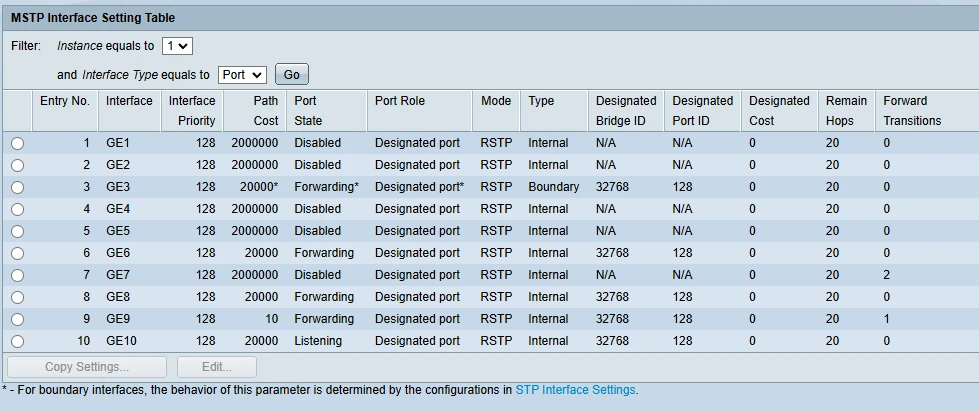Click the designated port ID 128 for GE10
The image size is (979, 411).
682,341
